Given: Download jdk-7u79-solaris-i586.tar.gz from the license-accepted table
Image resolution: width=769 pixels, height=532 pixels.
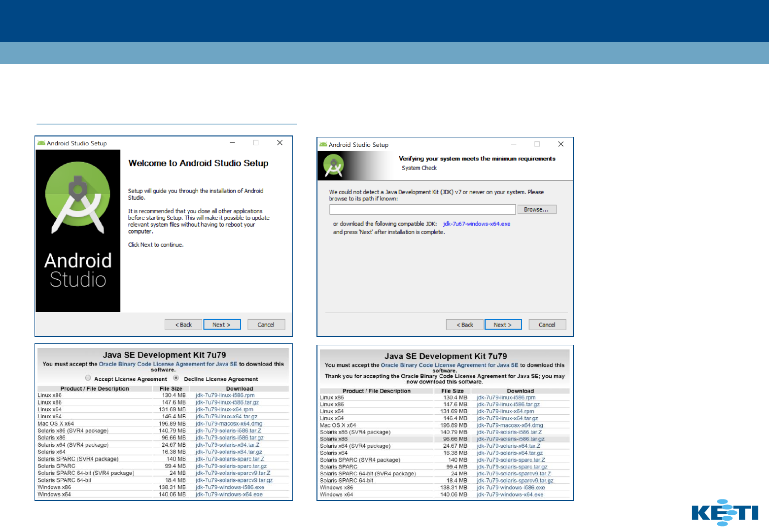Looking at the screenshot, I should (511, 439).
